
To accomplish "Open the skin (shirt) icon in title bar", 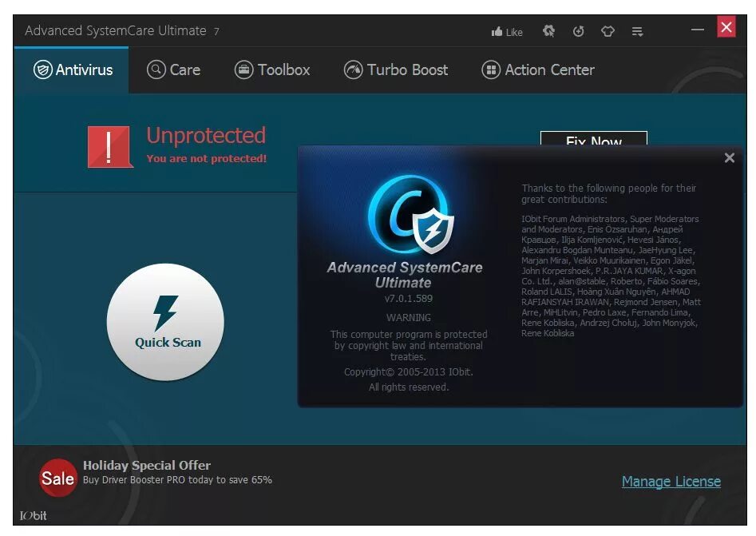I will pos(608,31).
